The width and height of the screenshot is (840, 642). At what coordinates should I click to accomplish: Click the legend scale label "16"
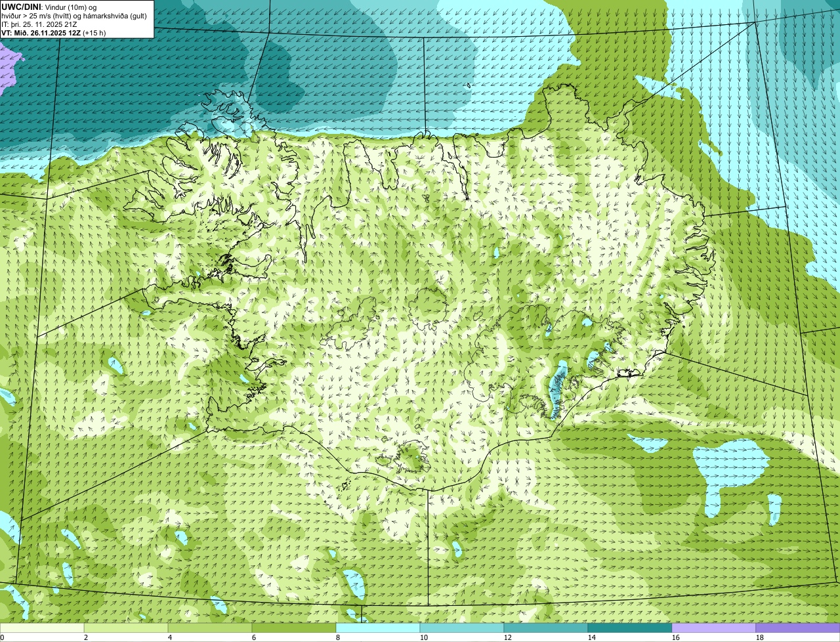(676, 637)
